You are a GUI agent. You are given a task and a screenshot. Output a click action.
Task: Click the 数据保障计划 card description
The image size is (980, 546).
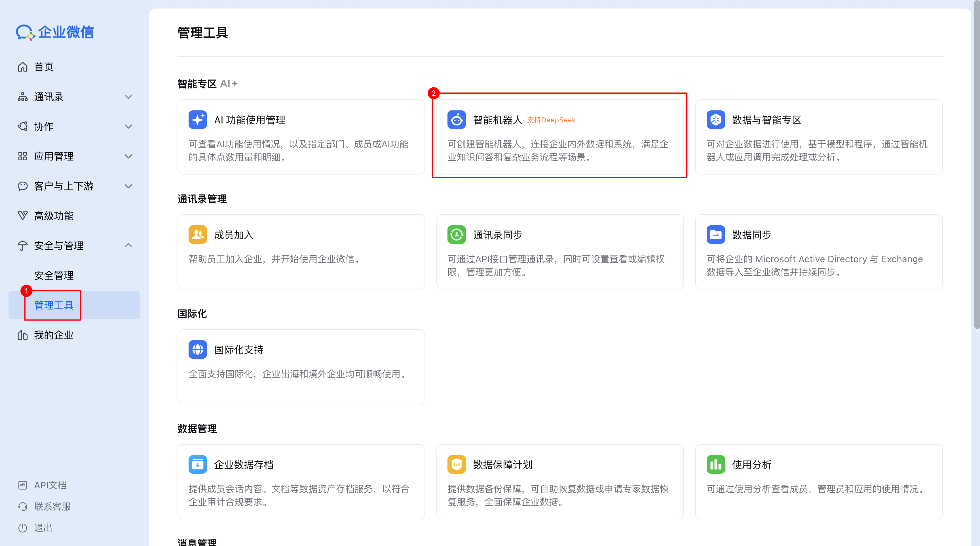click(558, 495)
